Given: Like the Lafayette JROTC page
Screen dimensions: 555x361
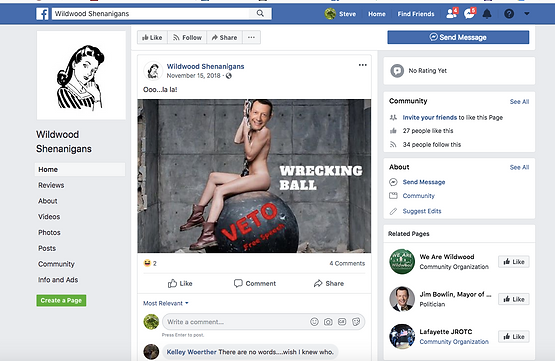Looking at the screenshot, I should tap(514, 337).
